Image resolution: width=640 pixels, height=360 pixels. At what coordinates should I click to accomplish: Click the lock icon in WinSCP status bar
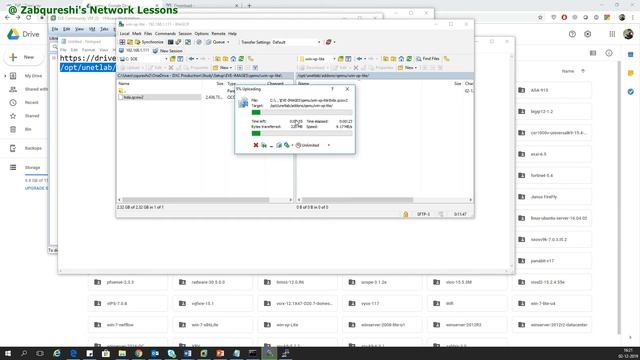(405, 214)
